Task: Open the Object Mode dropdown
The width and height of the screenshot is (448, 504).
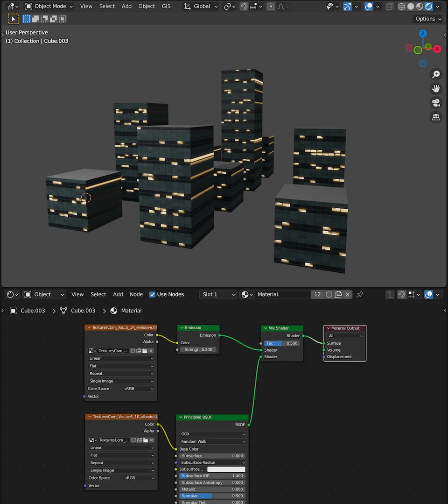Action: tap(49, 7)
